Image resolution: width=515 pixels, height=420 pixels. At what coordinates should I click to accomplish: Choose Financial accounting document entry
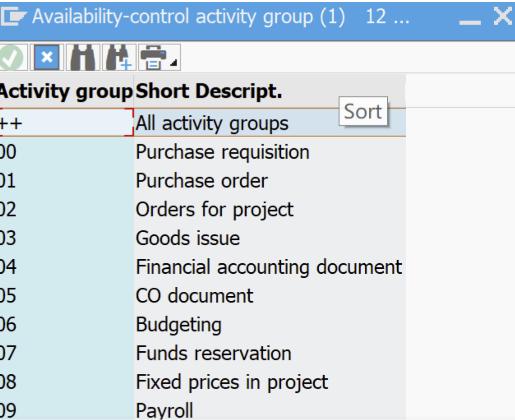[x=269, y=267]
